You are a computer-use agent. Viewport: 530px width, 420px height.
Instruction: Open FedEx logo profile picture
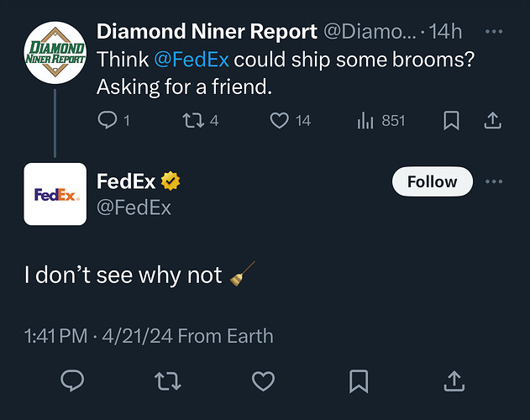(55, 194)
